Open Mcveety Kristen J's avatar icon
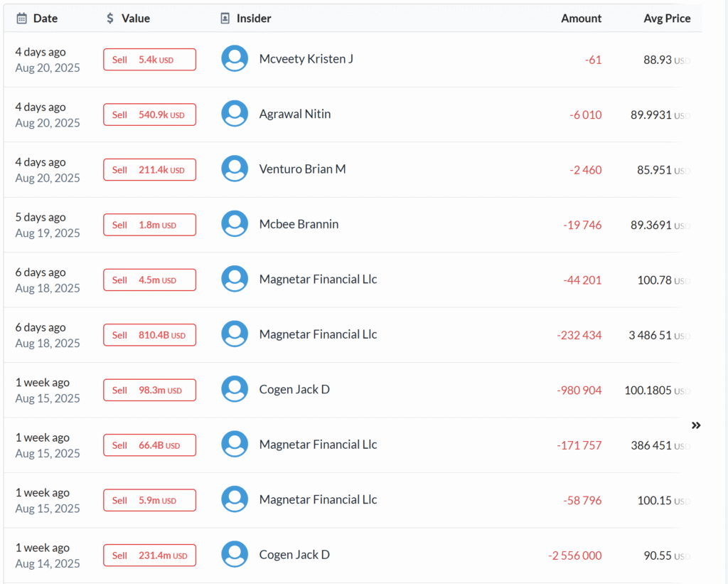This screenshot has width=728, height=584. click(235, 59)
